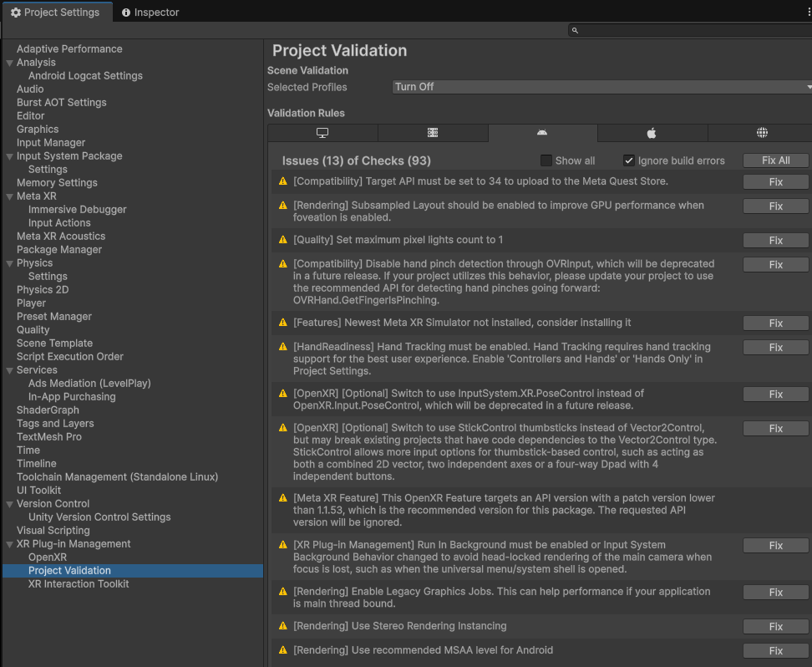
Task: Open Adaptive Performance settings
Action: tap(69, 48)
